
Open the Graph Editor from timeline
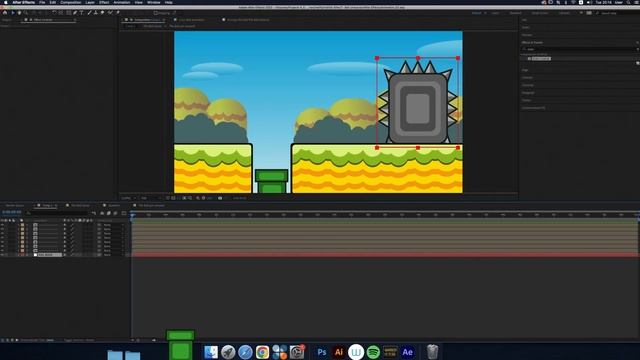[x=124, y=213]
